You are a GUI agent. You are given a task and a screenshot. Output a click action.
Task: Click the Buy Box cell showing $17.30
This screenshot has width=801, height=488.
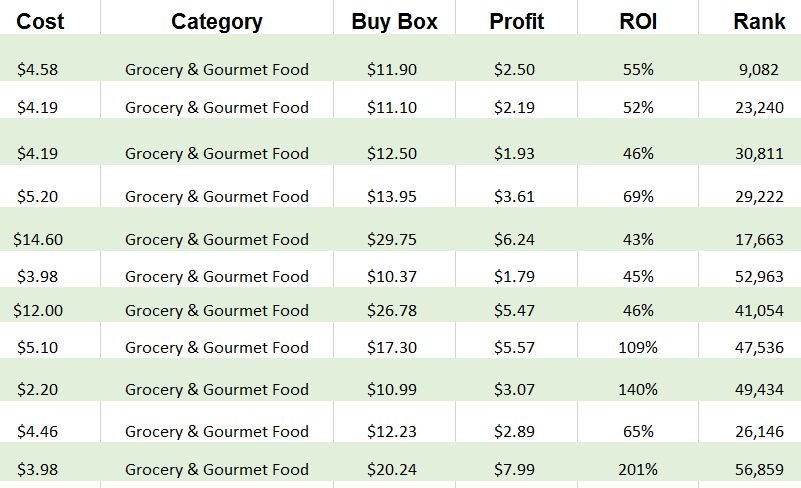pos(392,347)
